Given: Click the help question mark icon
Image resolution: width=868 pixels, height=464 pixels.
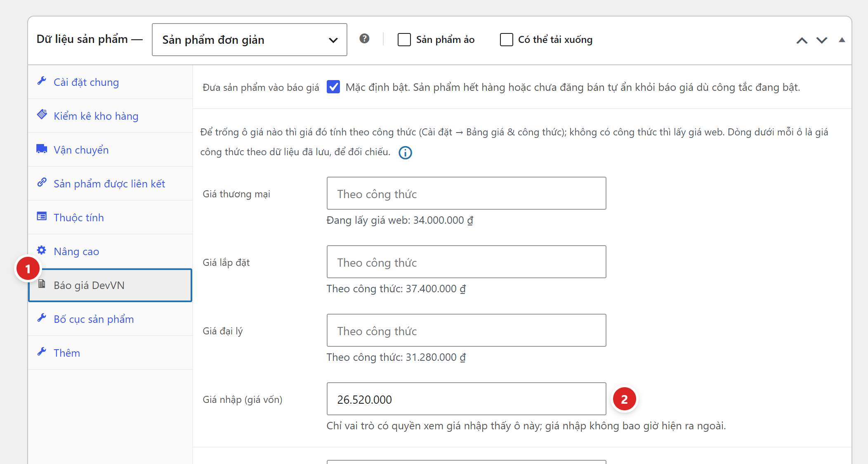Looking at the screenshot, I should tap(364, 39).
